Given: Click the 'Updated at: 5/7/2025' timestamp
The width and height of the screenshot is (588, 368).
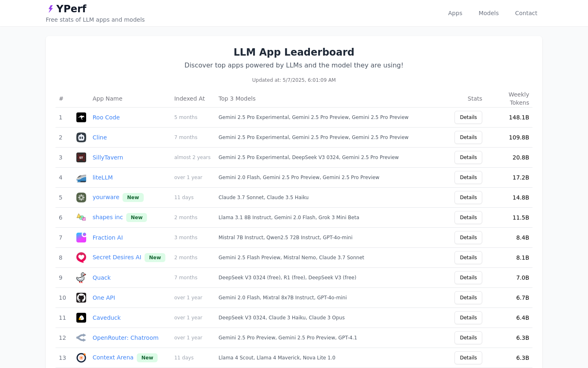Looking at the screenshot, I should point(294,80).
